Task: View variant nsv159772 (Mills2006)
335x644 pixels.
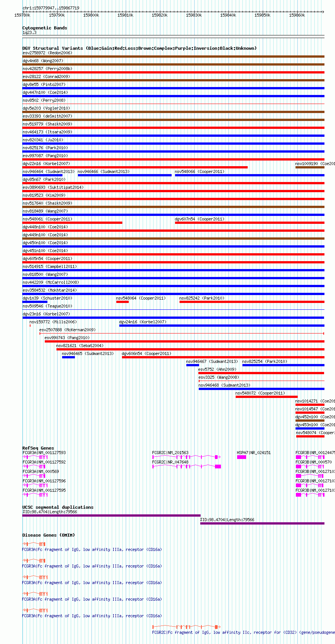Action: coord(53,322)
